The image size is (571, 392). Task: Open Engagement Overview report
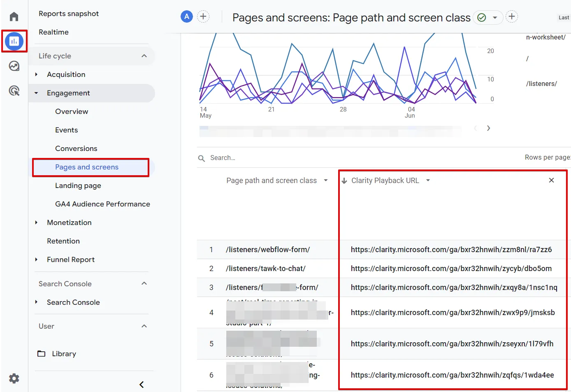(x=72, y=111)
